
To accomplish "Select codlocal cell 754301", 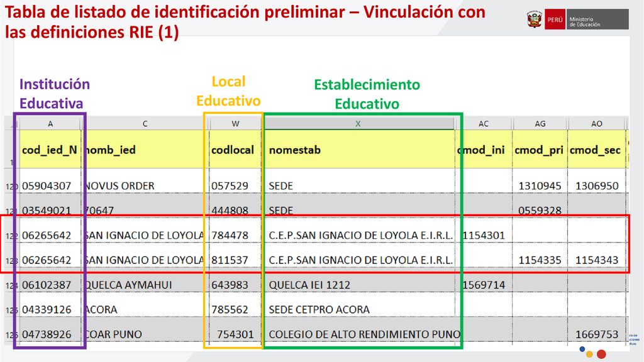I will (235, 330).
